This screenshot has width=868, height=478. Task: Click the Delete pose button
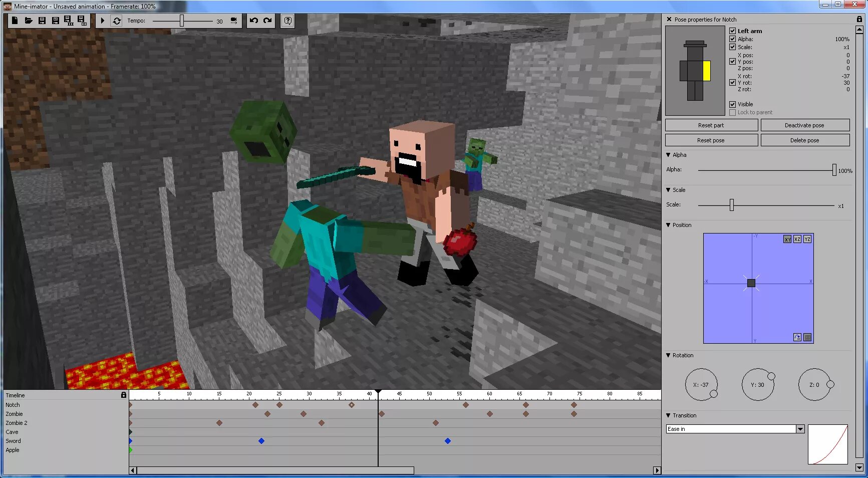[x=805, y=140]
